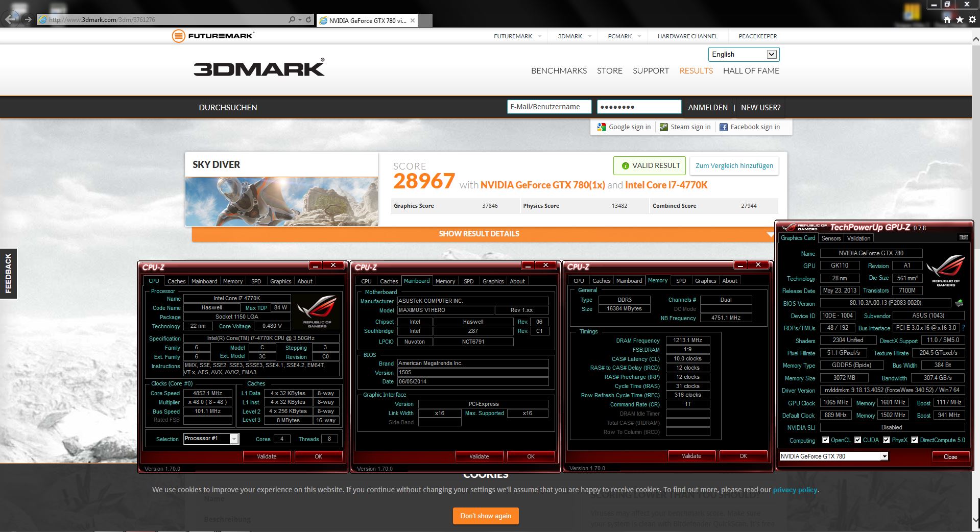
Task: Click the 3DMARK logo
Action: pos(259,68)
